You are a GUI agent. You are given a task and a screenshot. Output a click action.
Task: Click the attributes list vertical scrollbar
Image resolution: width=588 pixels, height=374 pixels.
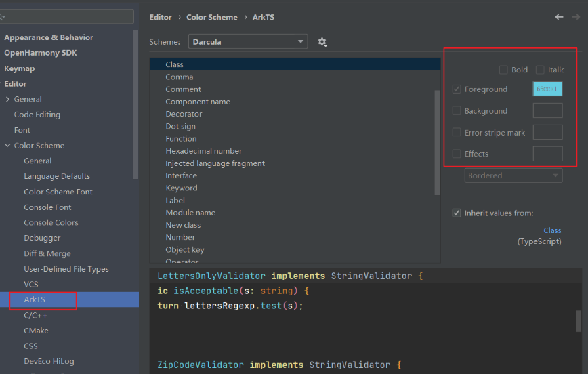point(437,142)
